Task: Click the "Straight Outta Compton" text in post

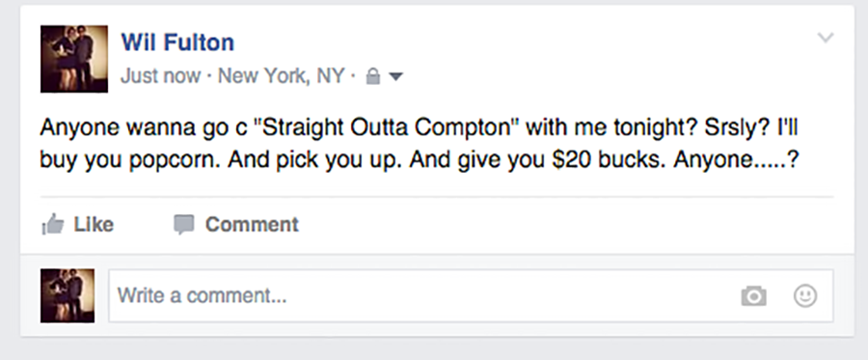Action: (x=385, y=128)
